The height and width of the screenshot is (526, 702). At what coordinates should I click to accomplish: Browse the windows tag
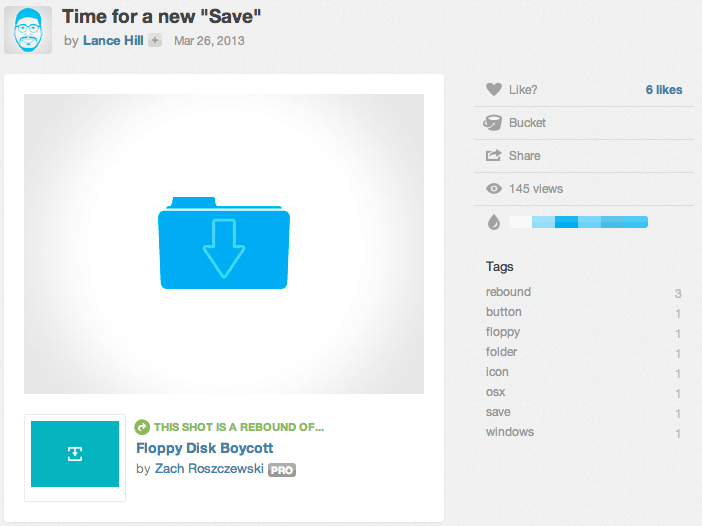click(510, 432)
